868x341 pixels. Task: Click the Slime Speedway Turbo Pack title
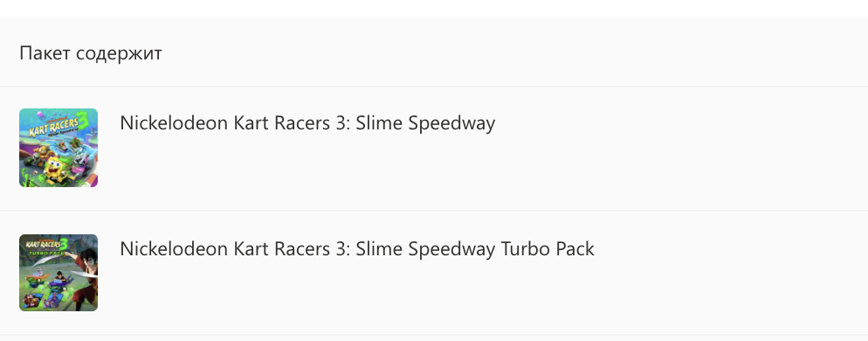357,249
